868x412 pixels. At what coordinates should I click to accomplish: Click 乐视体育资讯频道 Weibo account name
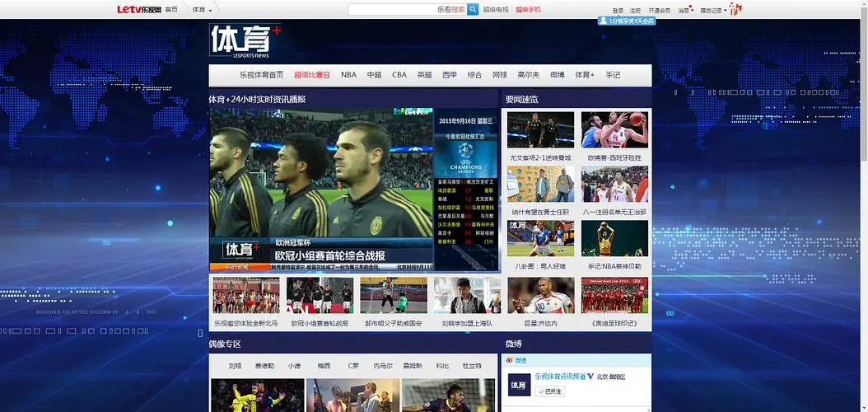(x=560, y=377)
